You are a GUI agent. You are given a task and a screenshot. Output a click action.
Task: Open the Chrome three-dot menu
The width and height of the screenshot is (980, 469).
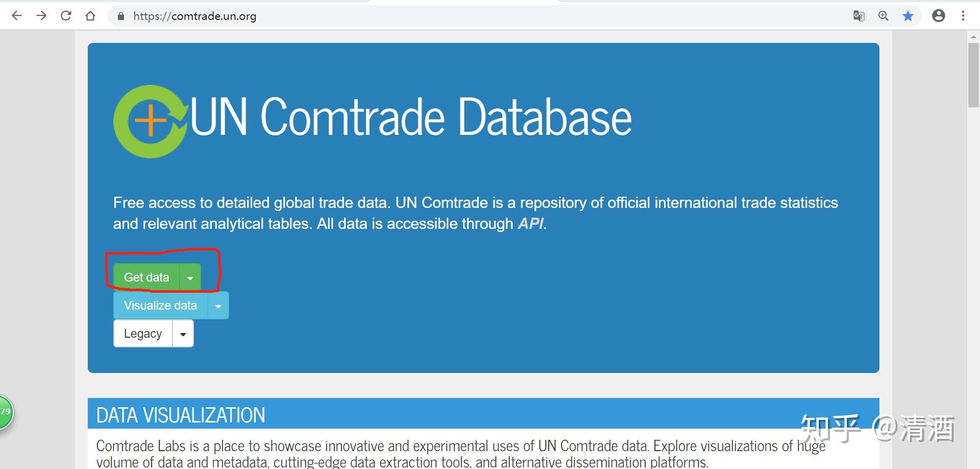pyautogui.click(x=964, y=15)
